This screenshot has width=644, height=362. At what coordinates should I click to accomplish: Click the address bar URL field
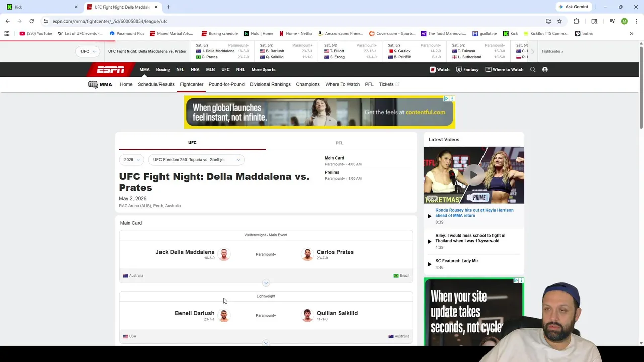292,21
